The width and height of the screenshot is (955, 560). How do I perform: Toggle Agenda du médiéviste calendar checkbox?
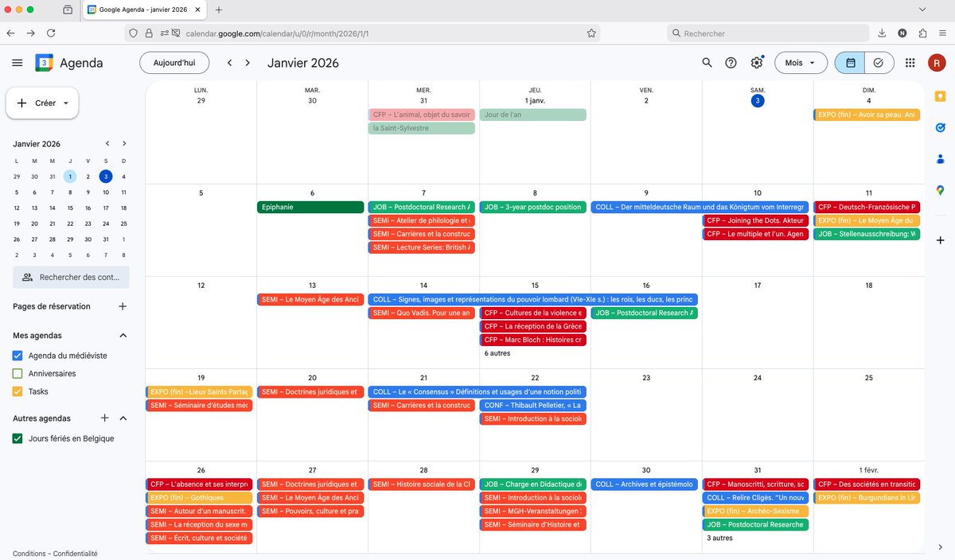[18, 356]
